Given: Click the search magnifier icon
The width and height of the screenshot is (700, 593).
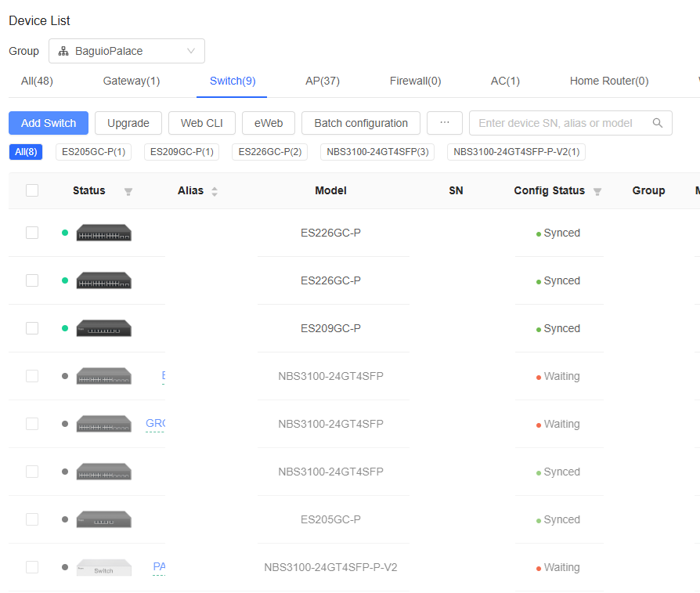Looking at the screenshot, I should point(658,123).
